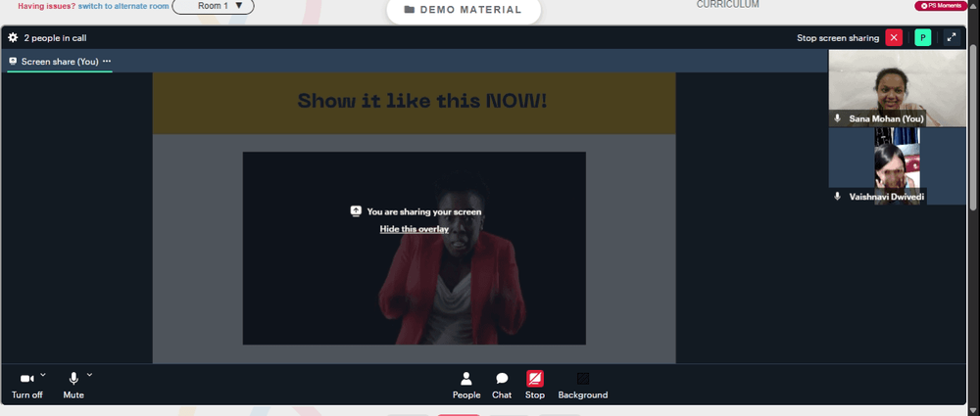Open Screen share tab's three-dot menu
This screenshot has width=980, height=416.
click(107, 62)
